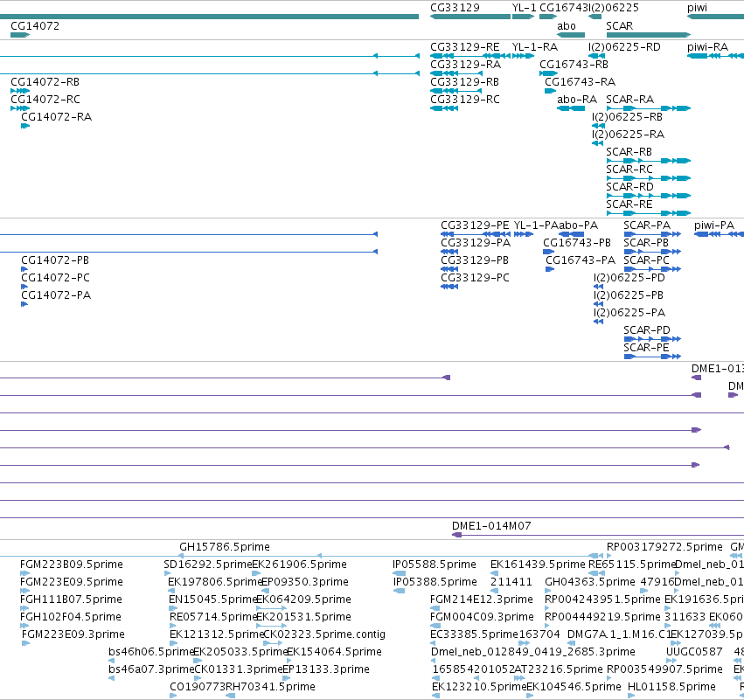Screen dimensions: 744x700
Task: Click the SCAR-PA protein label
Action: (x=647, y=225)
